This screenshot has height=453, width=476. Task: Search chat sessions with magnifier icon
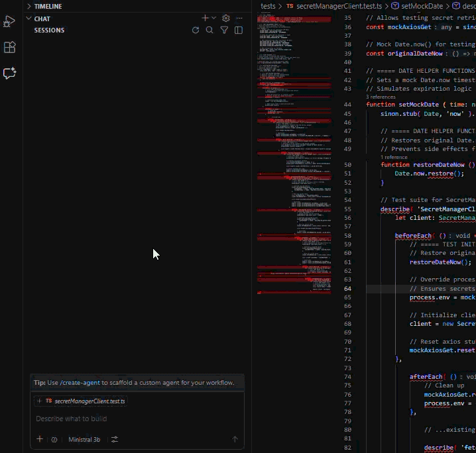pyautogui.click(x=209, y=30)
